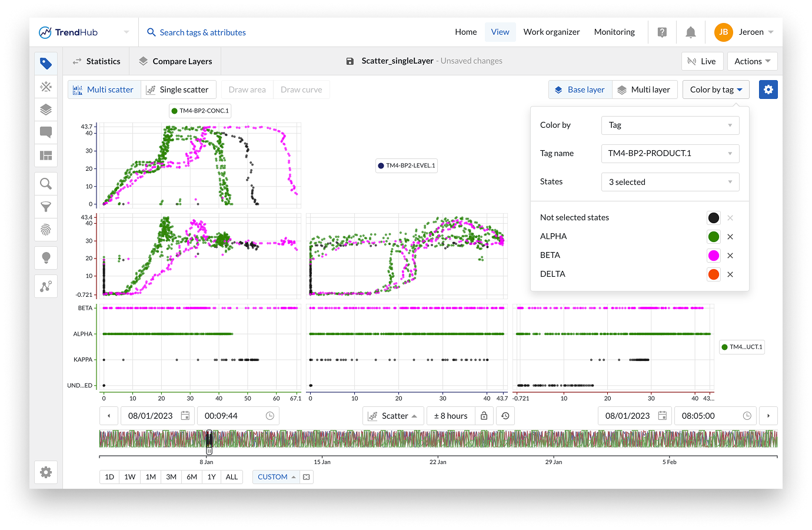Open the notifications bell icon
The width and height of the screenshot is (812, 530).
[691, 32]
